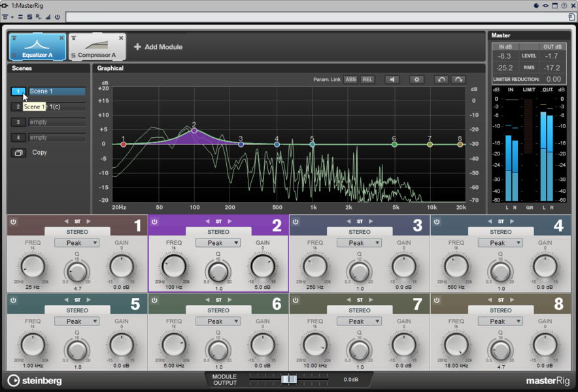Click the two horizontal bars icon in the header
The width and height of the screenshot is (578, 392).
pos(21,17)
